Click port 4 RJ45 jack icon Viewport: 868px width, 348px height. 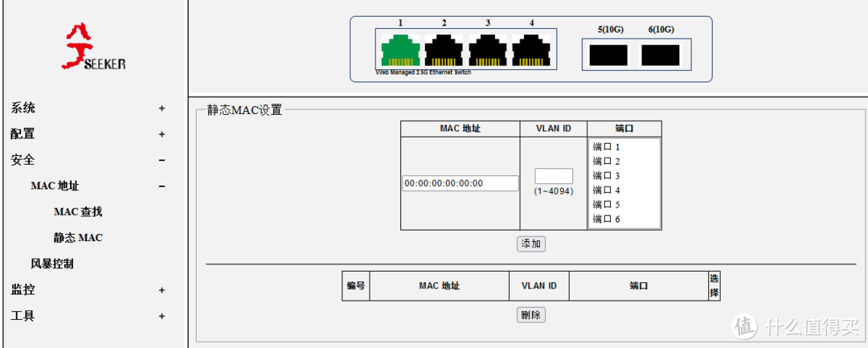pyautogui.click(x=531, y=51)
